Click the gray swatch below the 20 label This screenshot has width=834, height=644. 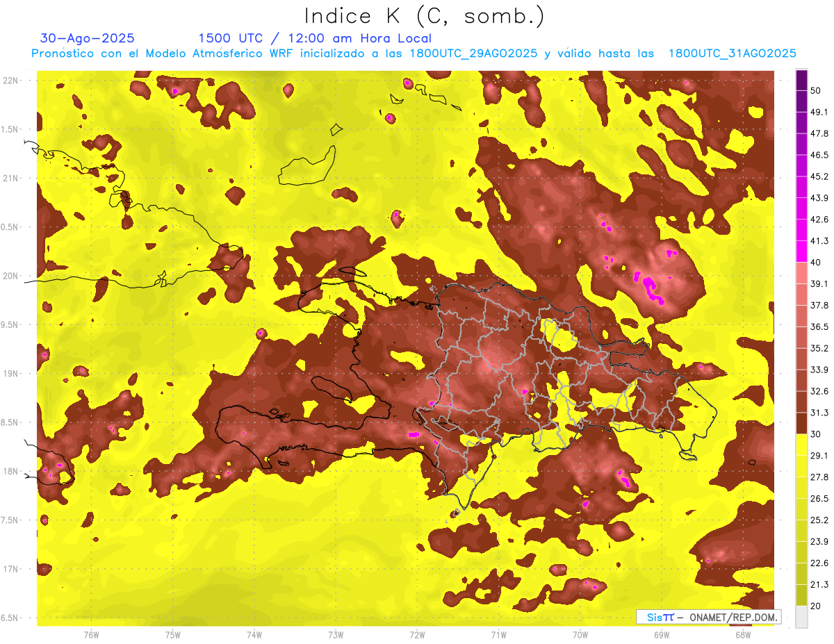click(801, 616)
